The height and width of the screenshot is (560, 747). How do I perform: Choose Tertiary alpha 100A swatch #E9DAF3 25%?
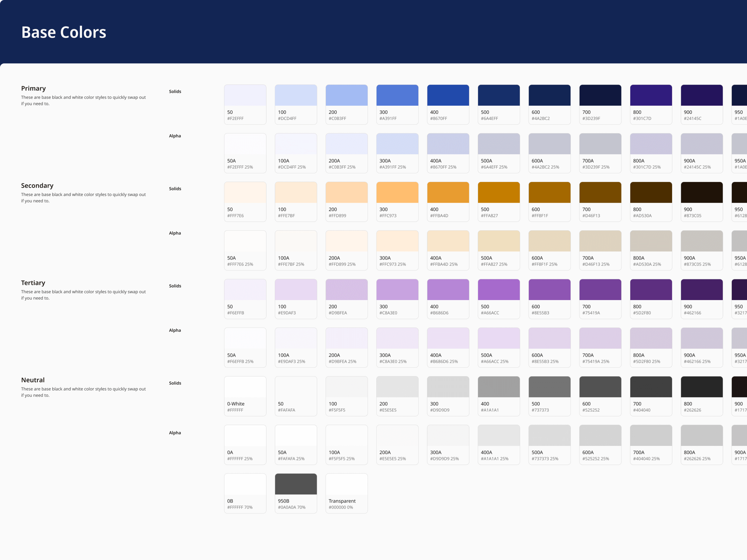click(296, 348)
